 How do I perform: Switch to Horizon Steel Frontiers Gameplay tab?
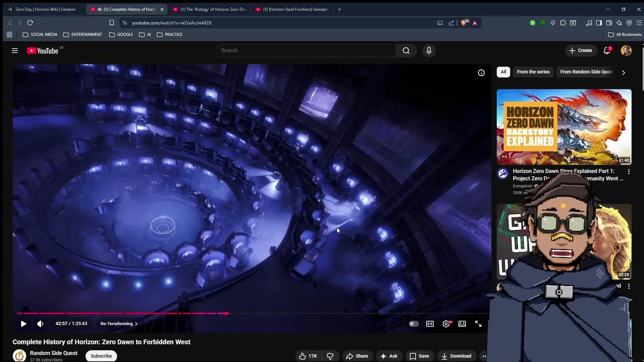pos(292,9)
